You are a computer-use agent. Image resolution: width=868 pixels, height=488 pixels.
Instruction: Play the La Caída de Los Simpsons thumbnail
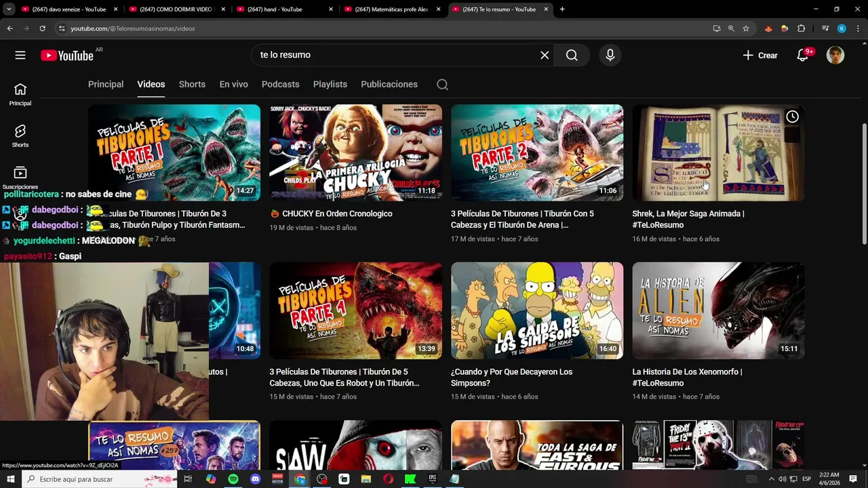[537, 310]
